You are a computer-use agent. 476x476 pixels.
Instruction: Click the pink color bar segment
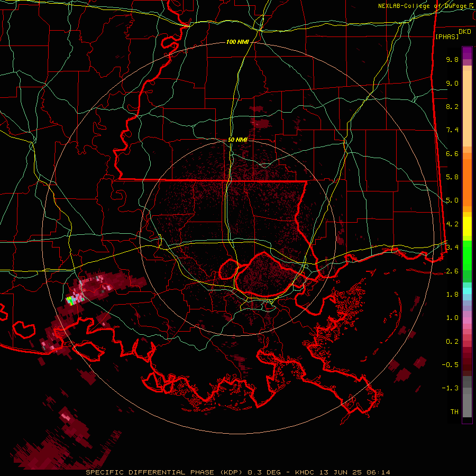pos(467,321)
